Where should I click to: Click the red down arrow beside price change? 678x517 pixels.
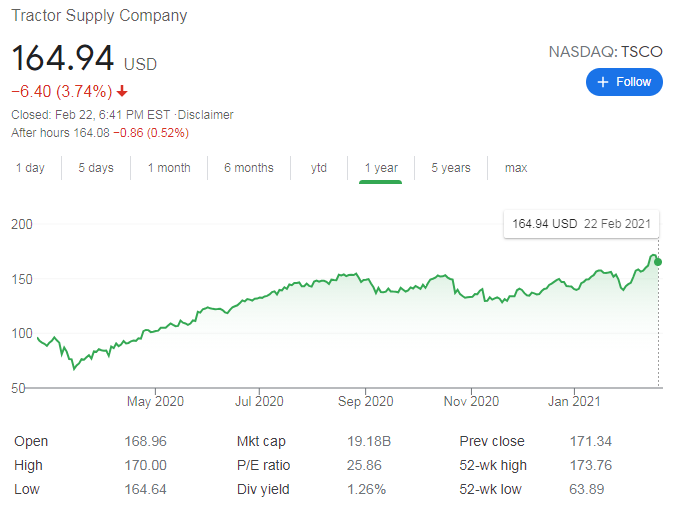pyautogui.click(x=122, y=91)
